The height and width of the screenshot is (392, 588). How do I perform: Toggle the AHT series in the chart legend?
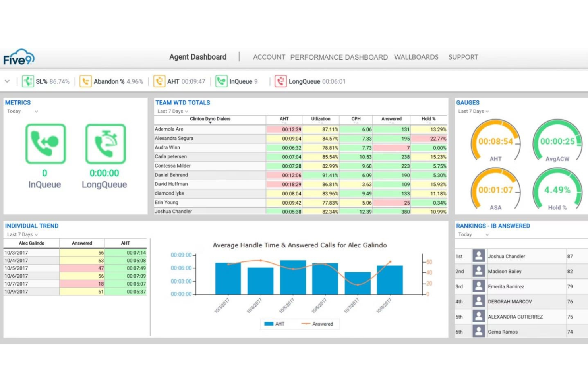[x=274, y=324]
